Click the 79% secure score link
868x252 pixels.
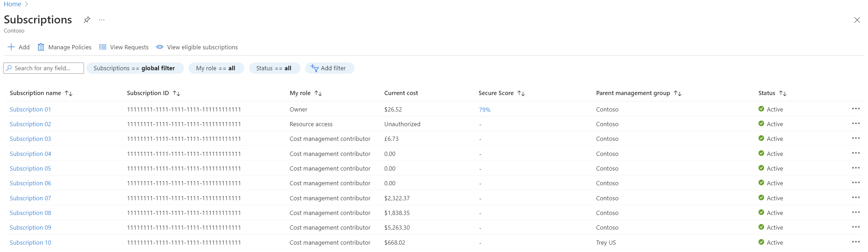(485, 110)
